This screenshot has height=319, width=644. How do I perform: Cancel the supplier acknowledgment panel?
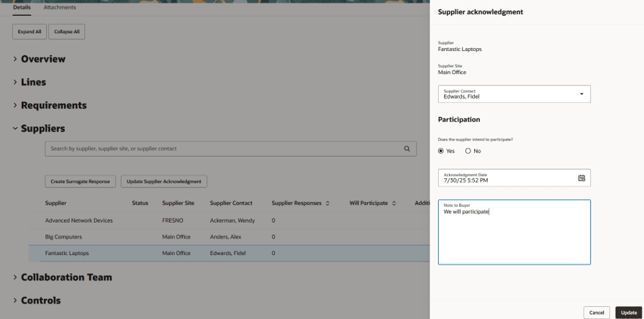[x=597, y=313]
